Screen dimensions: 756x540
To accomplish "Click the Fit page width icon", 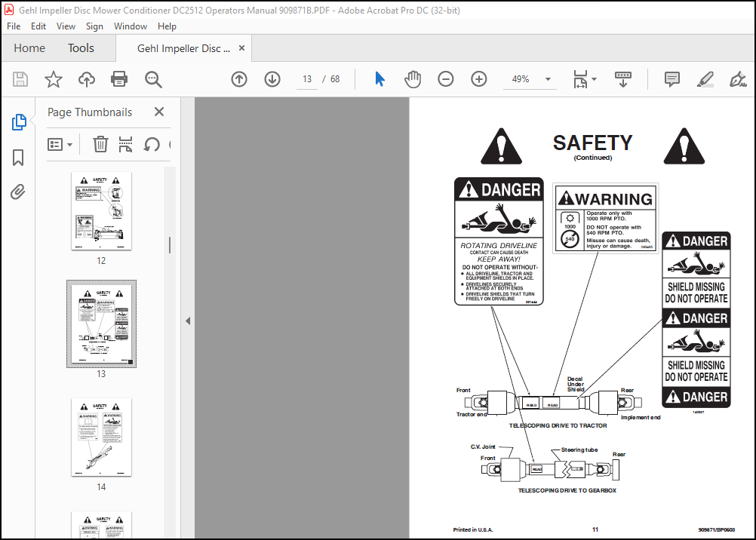I will click(580, 79).
